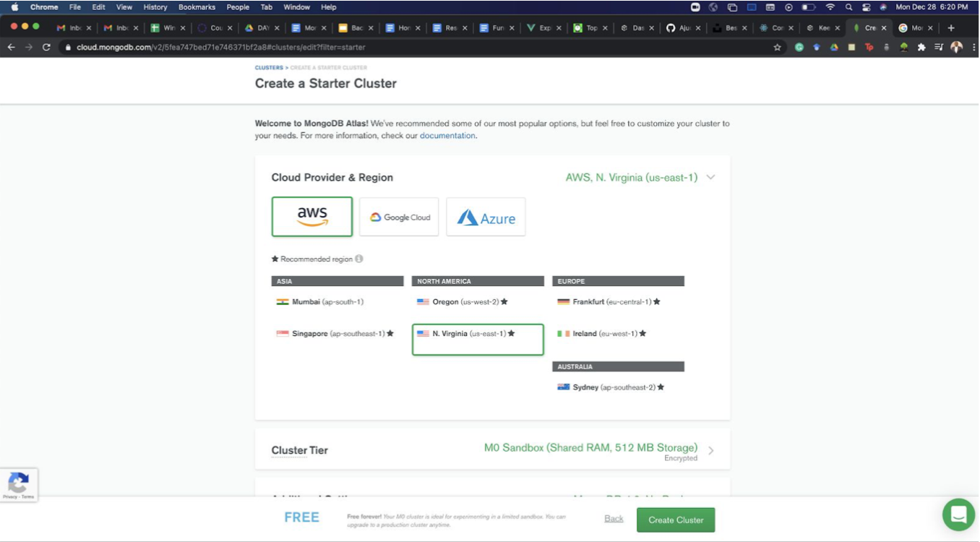This screenshot has width=980, height=542.
Task: Open the Intercom chat bubble icon
Action: coord(958,515)
